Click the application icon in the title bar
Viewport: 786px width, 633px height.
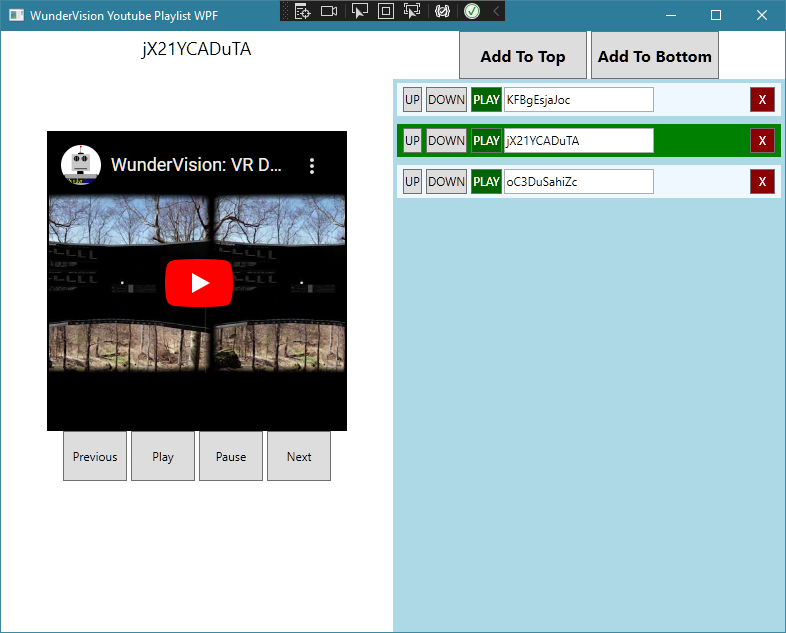pos(17,15)
